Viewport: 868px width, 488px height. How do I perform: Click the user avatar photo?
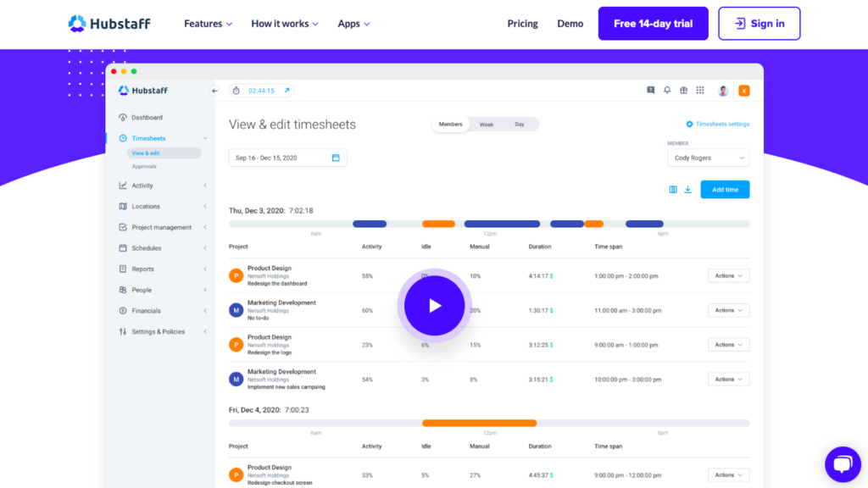click(723, 91)
